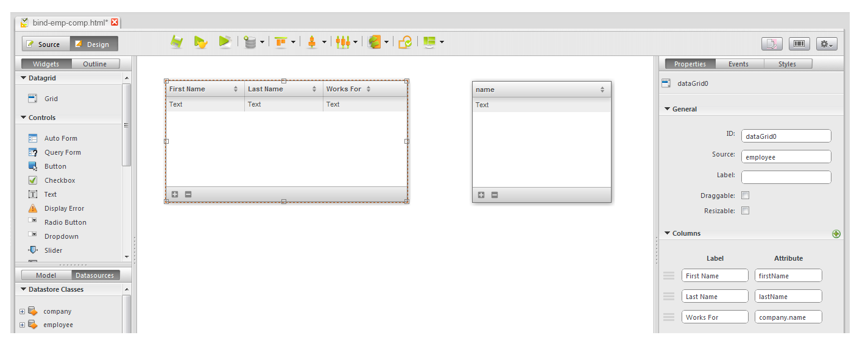Viewport: 868px width, 349px height.
Task: Click plus button in the employee grid footer
Action: (x=175, y=194)
